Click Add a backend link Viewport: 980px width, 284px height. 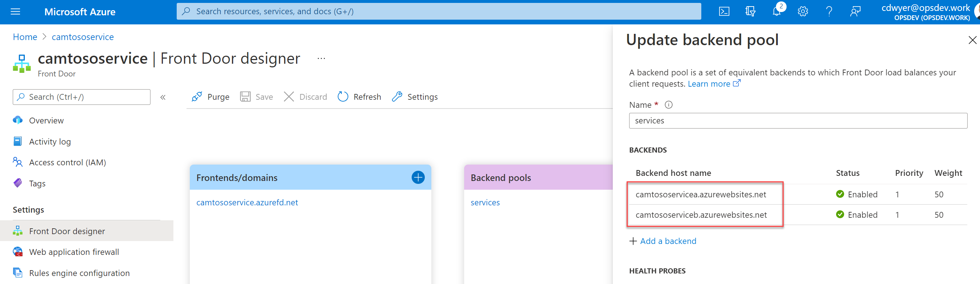click(x=668, y=241)
